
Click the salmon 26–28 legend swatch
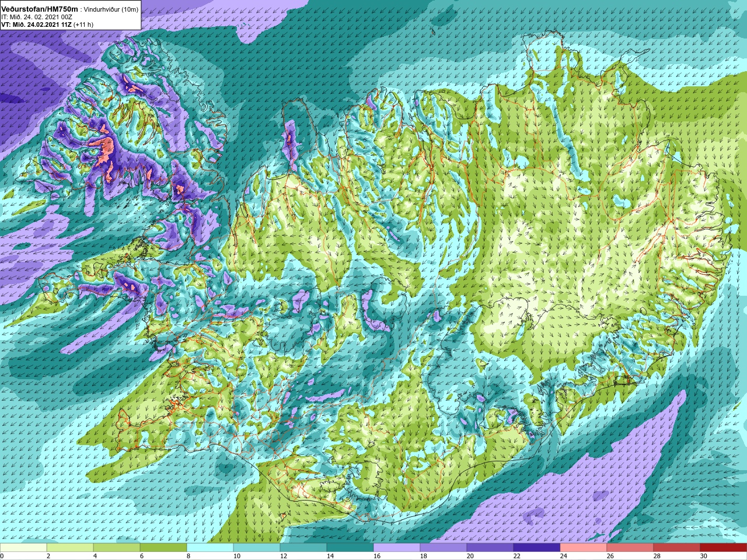pyautogui.click(x=630, y=548)
